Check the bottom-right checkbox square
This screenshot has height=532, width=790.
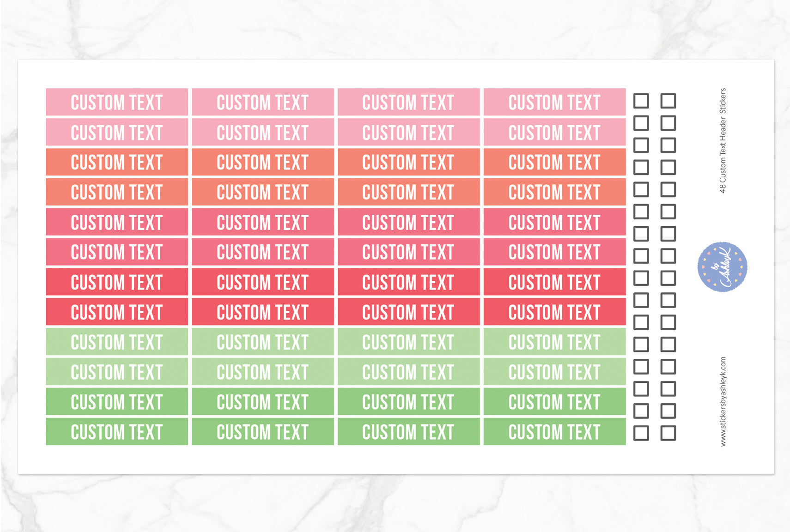pyautogui.click(x=668, y=433)
